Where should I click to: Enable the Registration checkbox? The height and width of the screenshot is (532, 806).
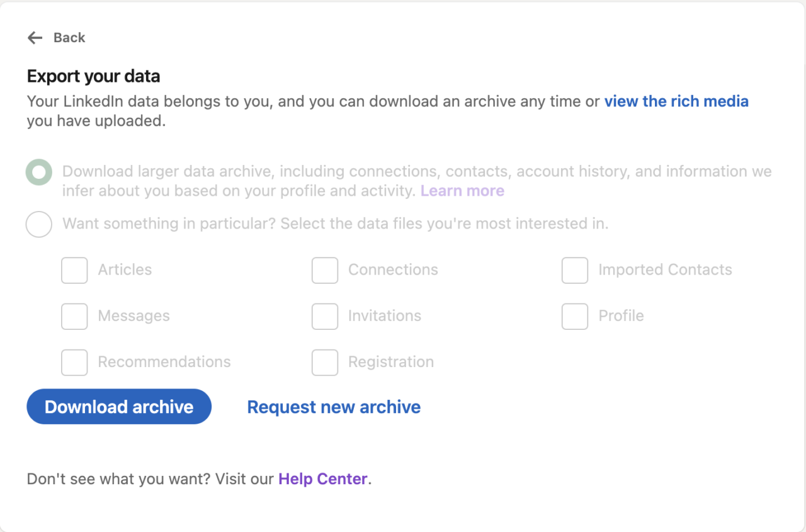(x=324, y=362)
